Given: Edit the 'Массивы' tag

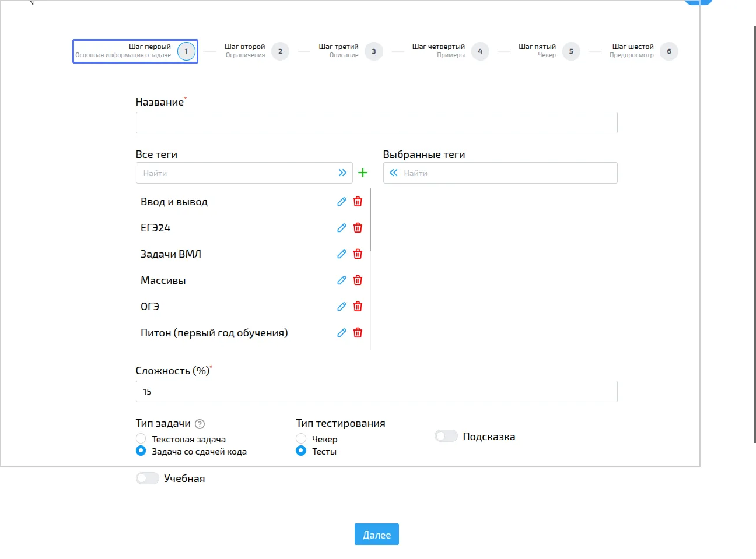Looking at the screenshot, I should coord(342,280).
